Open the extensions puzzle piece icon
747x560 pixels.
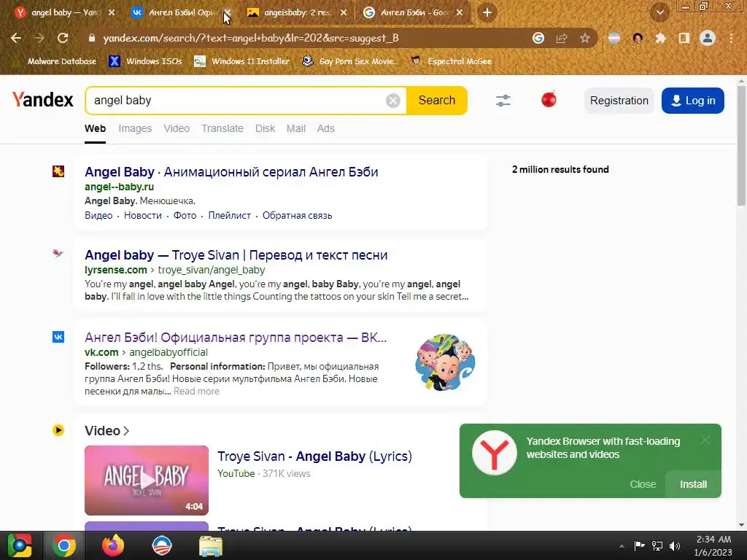pyautogui.click(x=661, y=38)
